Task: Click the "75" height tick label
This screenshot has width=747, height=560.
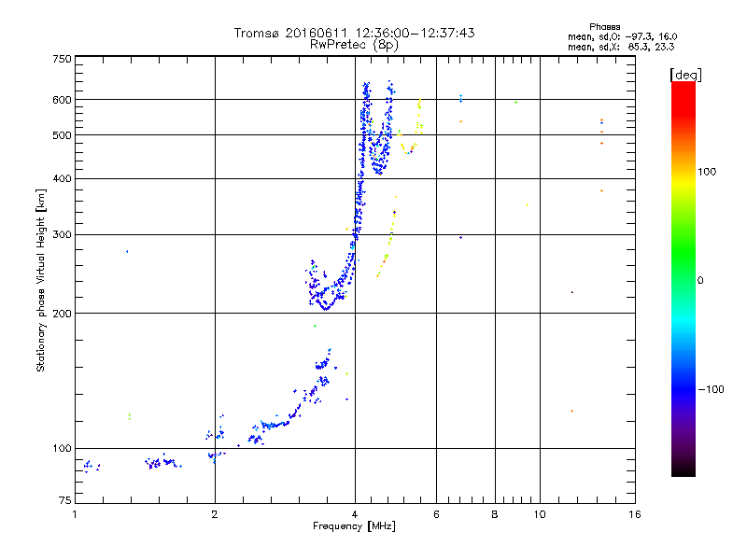Action: [x=65, y=500]
